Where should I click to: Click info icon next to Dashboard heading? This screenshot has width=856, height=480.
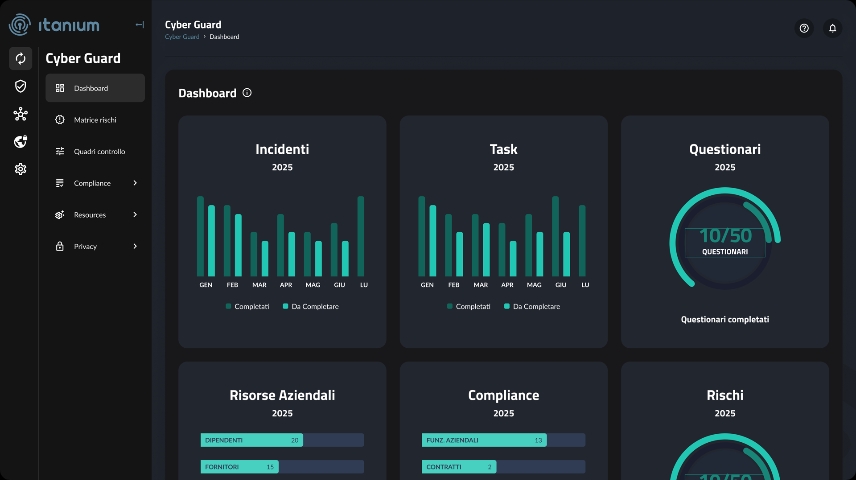coord(247,93)
